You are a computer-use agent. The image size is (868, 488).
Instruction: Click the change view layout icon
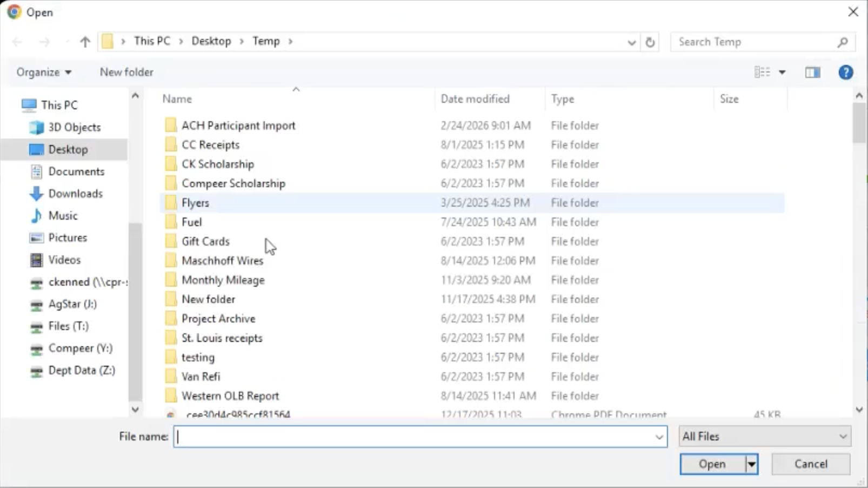pos(762,72)
